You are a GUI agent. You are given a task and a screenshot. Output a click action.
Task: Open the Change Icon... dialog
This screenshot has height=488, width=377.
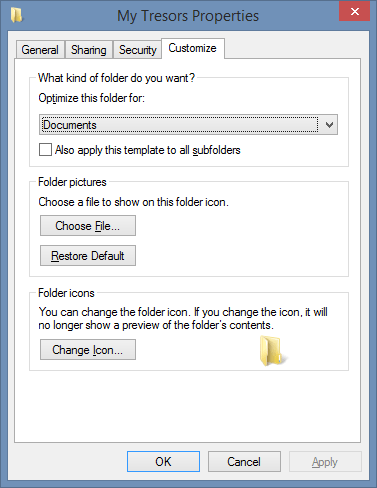(x=88, y=350)
